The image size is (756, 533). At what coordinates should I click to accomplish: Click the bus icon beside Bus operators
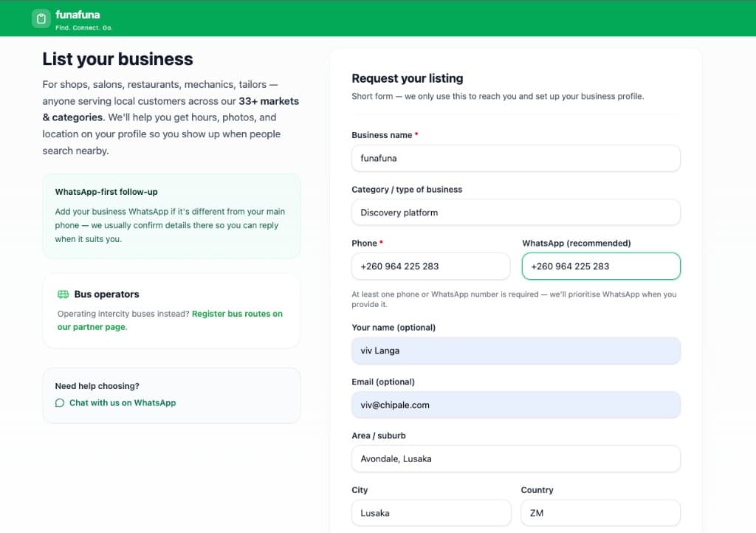63,295
